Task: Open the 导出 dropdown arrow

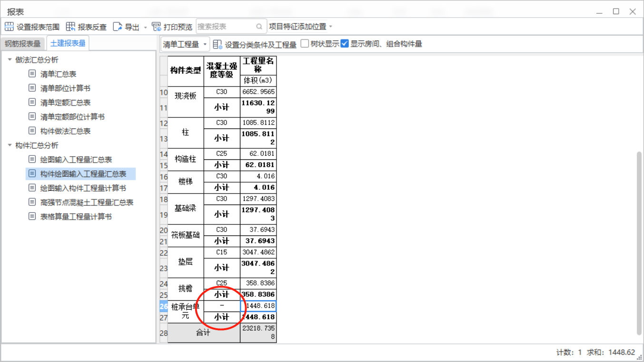Action: point(146,27)
